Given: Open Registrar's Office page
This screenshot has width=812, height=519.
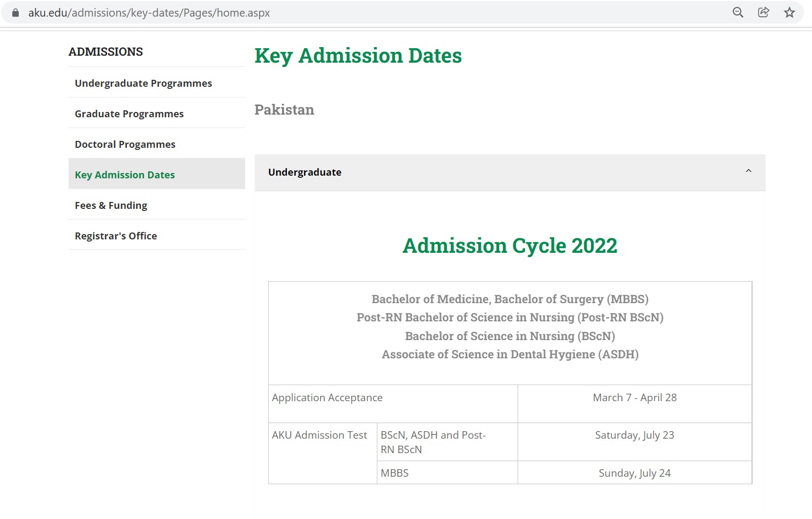Looking at the screenshot, I should click(116, 236).
